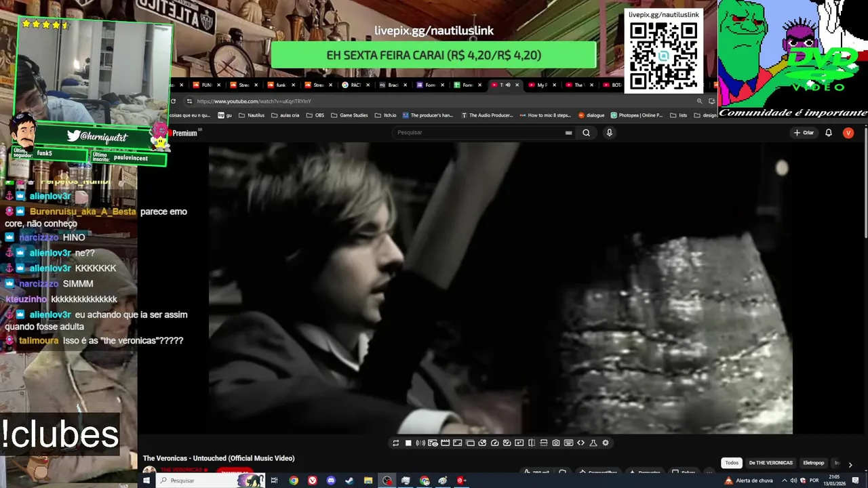The height and width of the screenshot is (488, 868).
Task: Open Vivaldi browser from the taskbar
Action: point(313,481)
